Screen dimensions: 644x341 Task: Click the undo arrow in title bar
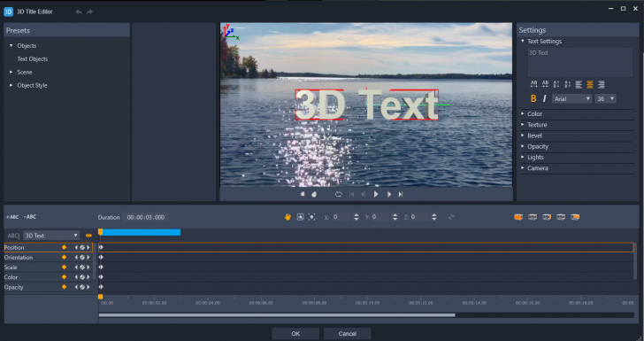point(79,12)
